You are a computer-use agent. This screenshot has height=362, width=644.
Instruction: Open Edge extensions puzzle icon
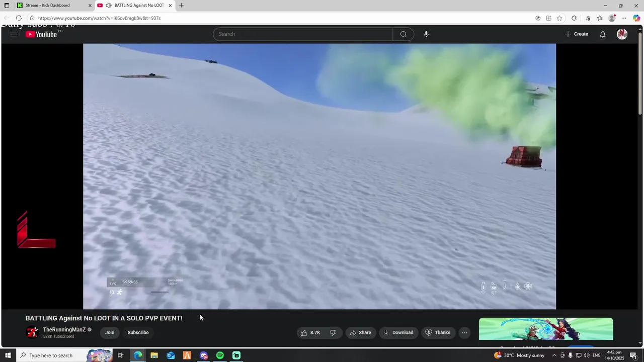(x=574, y=18)
